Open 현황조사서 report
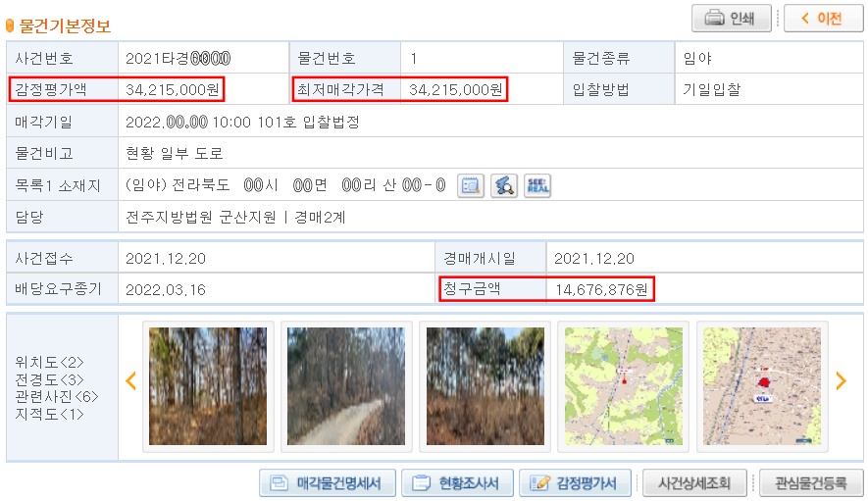This screenshot has width=868, height=501. (458, 483)
